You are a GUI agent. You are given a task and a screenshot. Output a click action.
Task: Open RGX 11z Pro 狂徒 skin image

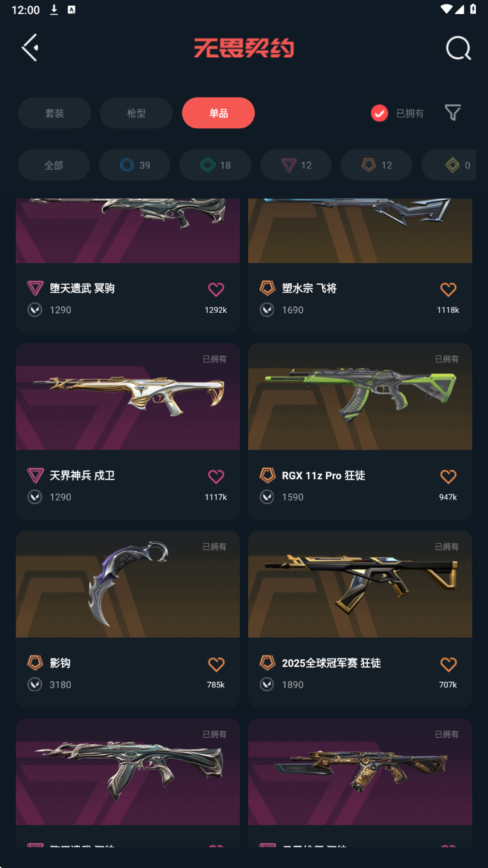click(360, 396)
